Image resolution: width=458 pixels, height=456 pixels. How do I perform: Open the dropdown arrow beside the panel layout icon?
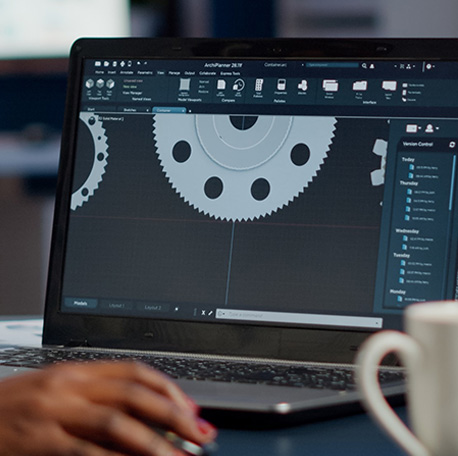point(419,128)
